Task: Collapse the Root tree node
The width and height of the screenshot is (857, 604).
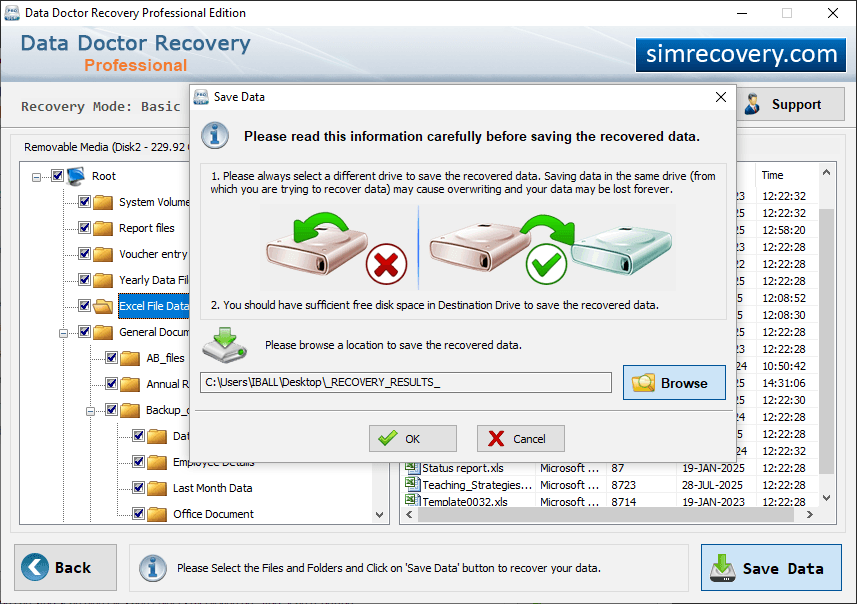Action: tap(36, 177)
